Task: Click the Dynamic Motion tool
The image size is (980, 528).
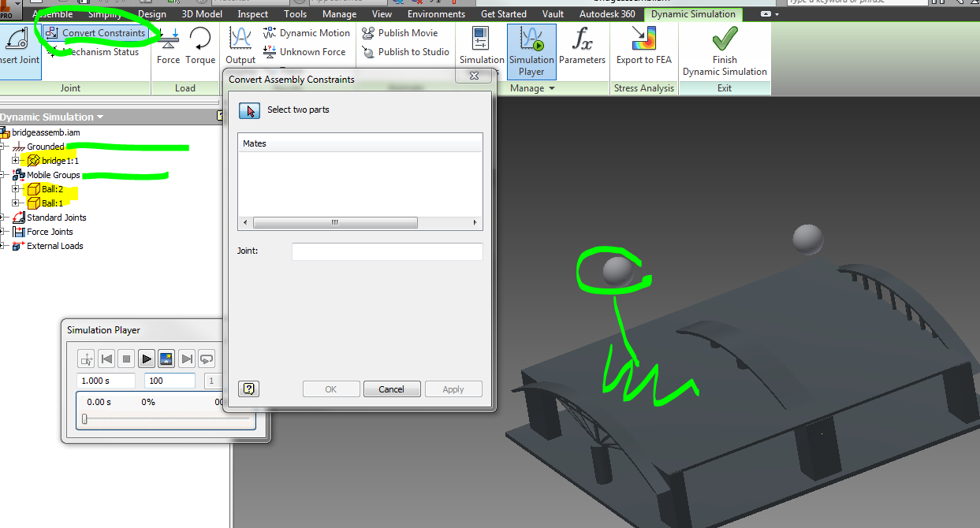Action: point(306,33)
